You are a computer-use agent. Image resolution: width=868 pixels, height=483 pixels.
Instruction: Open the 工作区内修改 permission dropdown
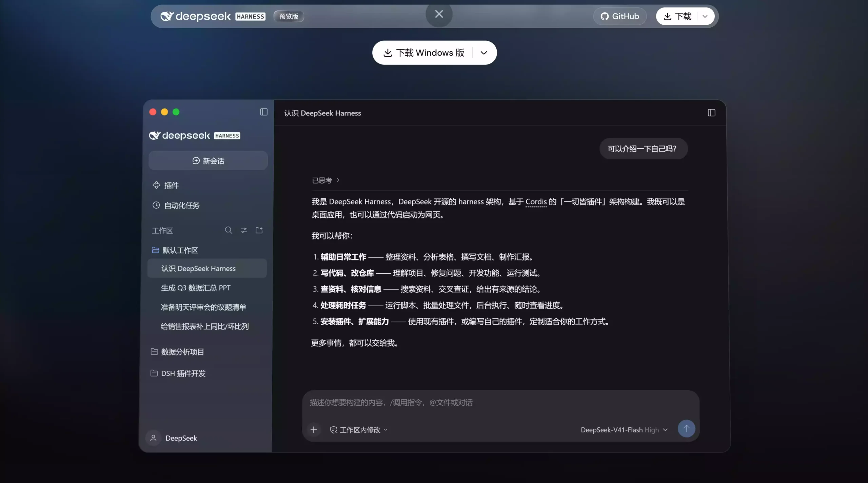(359, 430)
